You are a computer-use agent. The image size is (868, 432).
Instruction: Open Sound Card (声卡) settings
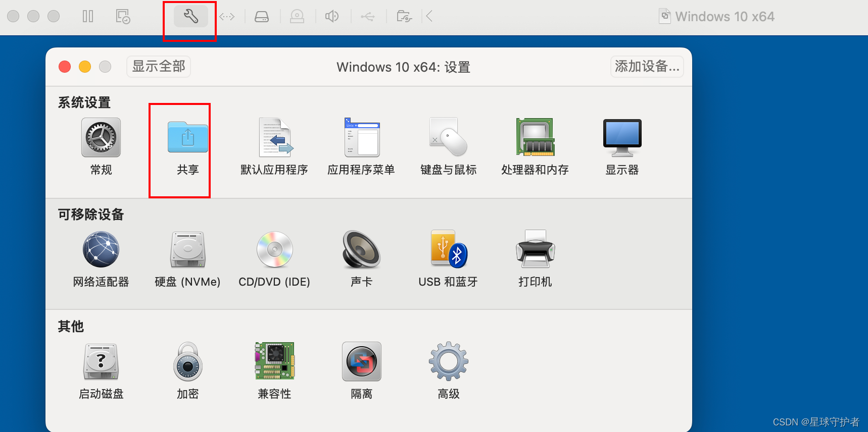click(x=361, y=259)
